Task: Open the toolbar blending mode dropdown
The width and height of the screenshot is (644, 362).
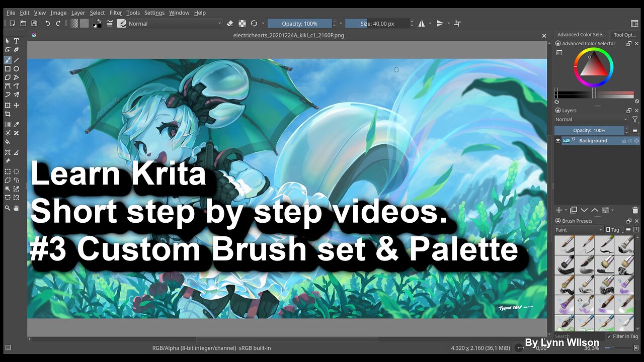Action: [175, 23]
